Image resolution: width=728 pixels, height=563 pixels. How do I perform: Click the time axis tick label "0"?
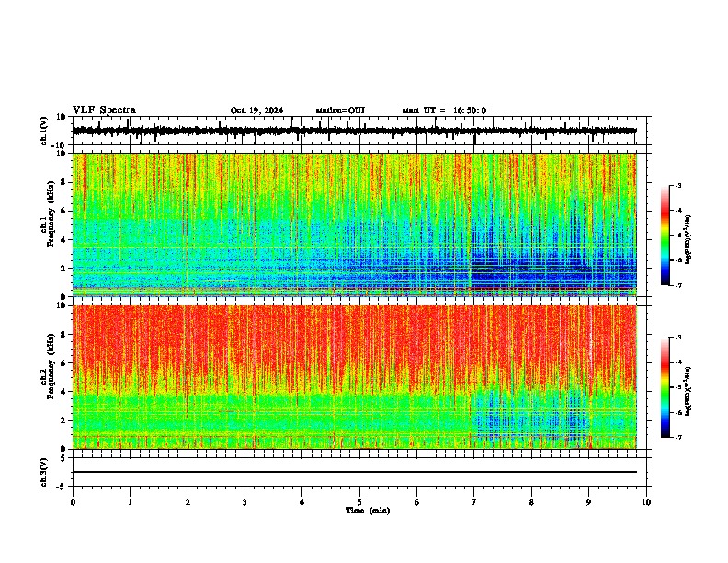(73, 502)
